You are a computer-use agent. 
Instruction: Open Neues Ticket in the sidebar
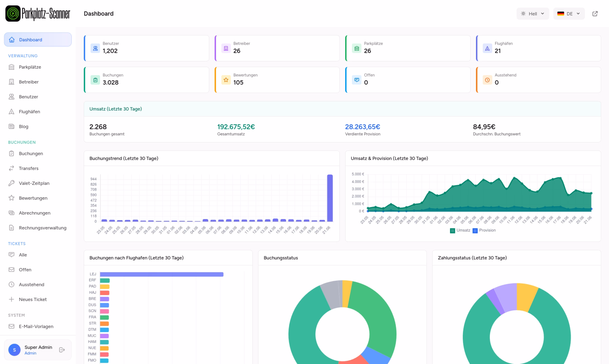coord(38,299)
